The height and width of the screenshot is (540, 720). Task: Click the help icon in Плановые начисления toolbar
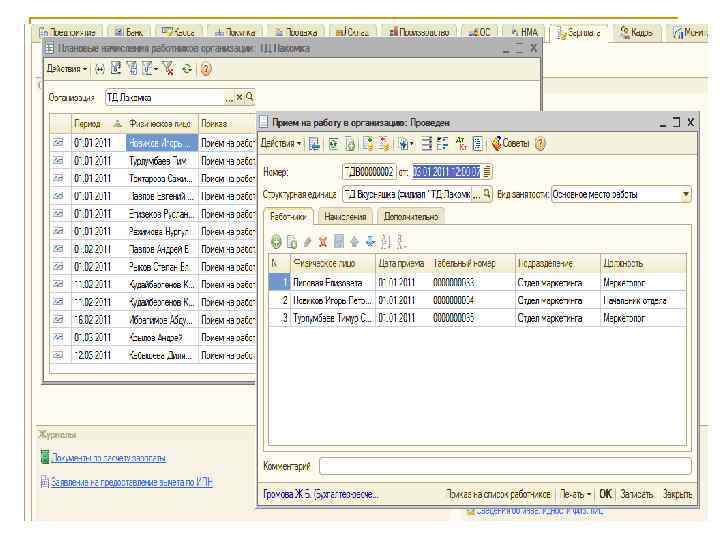206,69
